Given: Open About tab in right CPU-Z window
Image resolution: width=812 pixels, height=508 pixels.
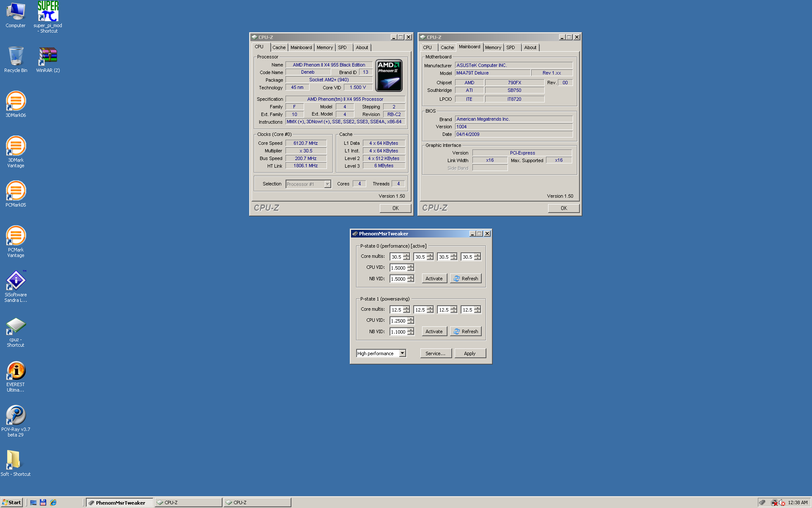Looking at the screenshot, I should tap(530, 47).
